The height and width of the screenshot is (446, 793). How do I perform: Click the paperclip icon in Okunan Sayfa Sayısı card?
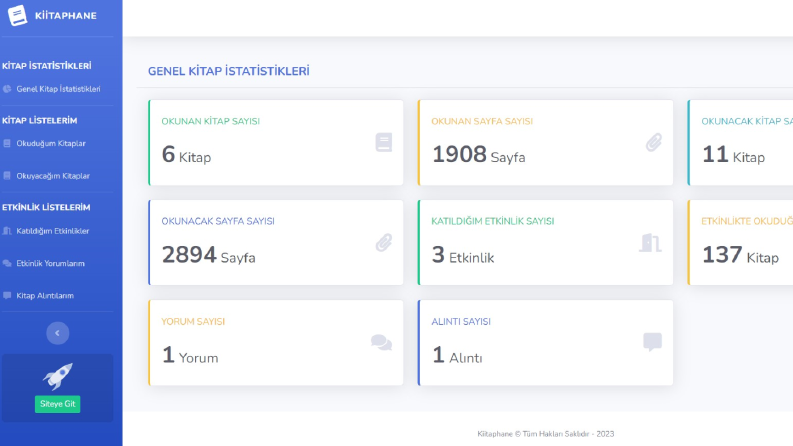654,143
